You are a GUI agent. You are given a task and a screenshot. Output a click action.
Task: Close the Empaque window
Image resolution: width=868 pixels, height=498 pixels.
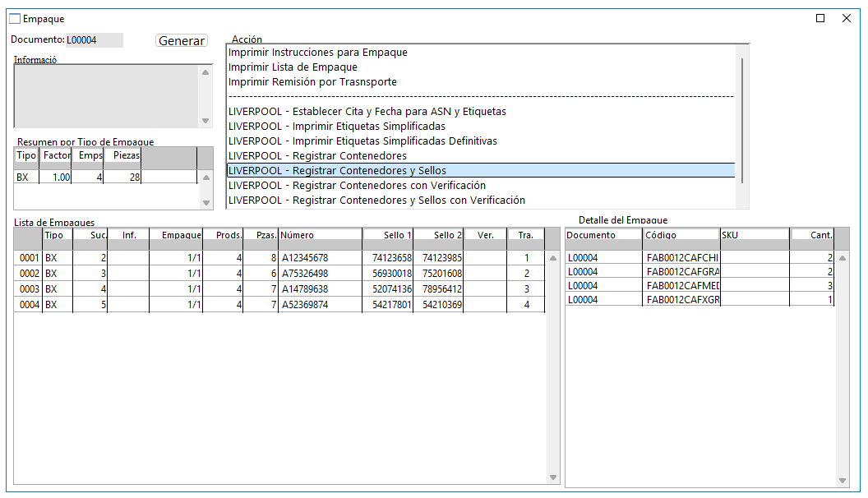[847, 18]
